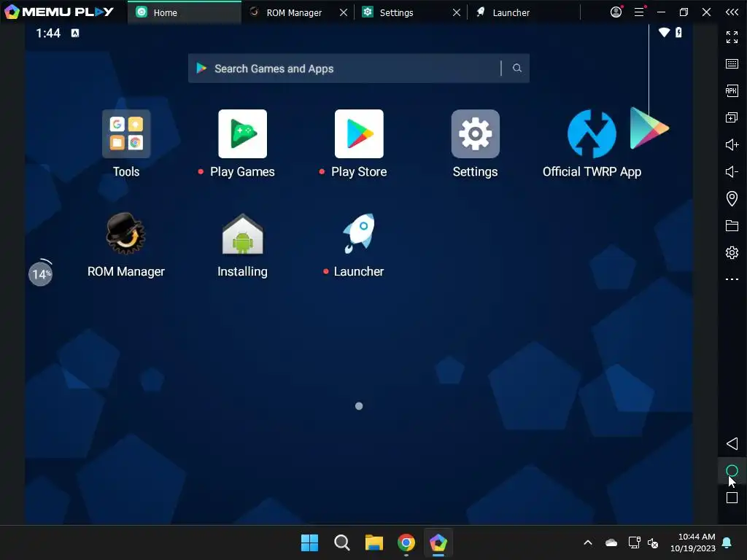The image size is (747, 560).
Task: Open the GPS location tool
Action: point(732,198)
